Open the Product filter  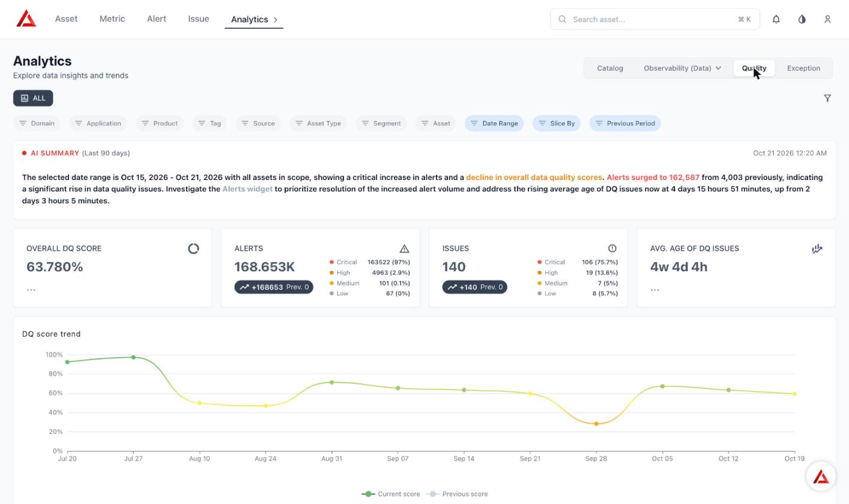159,123
